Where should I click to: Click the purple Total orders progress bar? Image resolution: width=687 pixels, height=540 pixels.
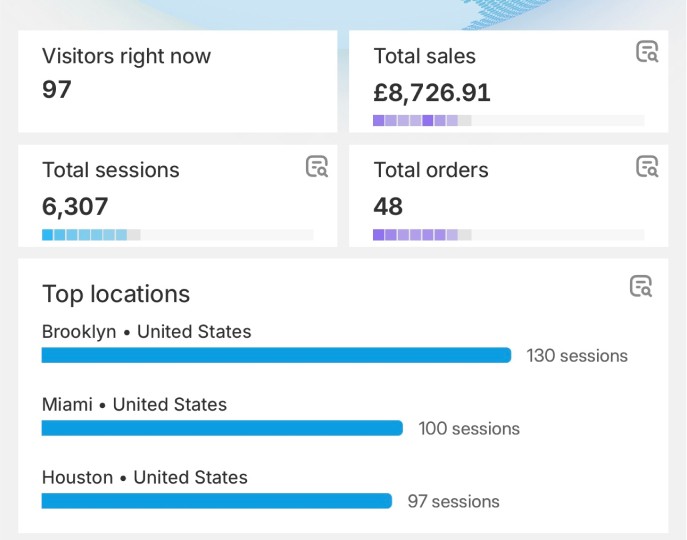pos(509,234)
